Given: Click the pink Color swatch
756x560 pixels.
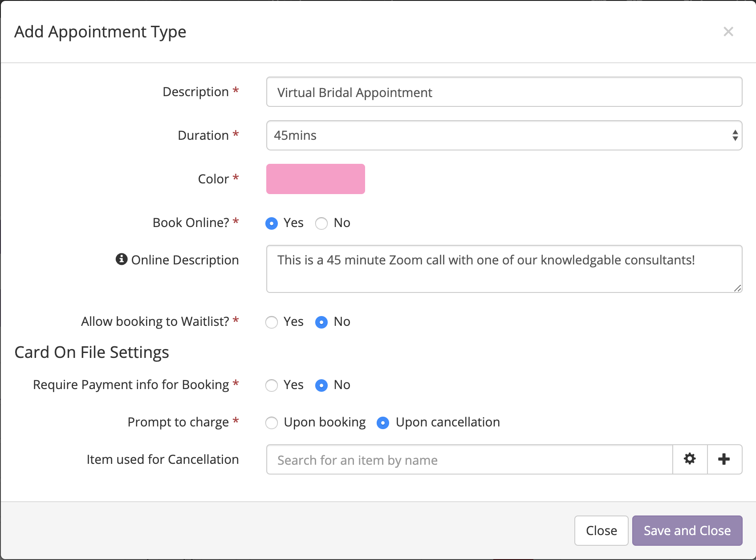Looking at the screenshot, I should [x=316, y=179].
